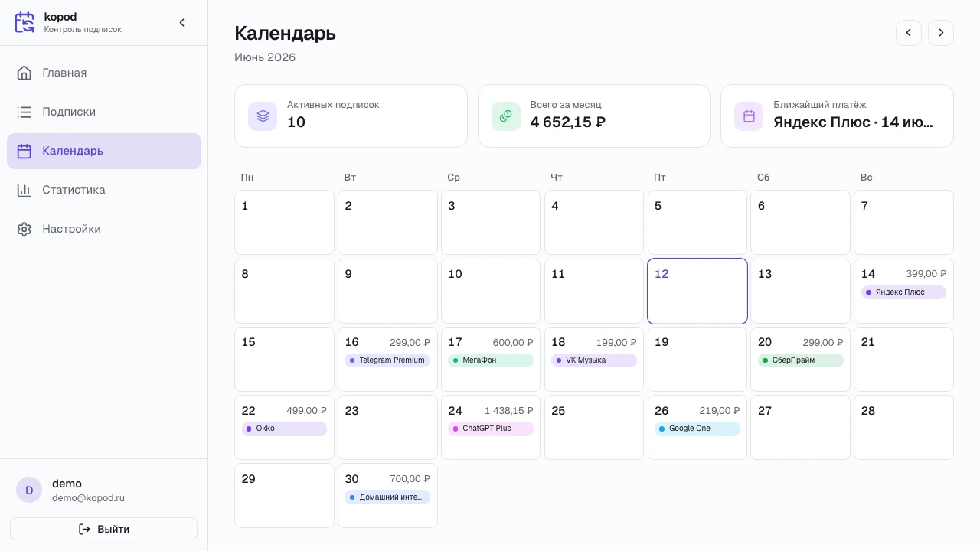The height and width of the screenshot is (551, 980).
Task: Click the demo@kopod.ru email text
Action: coord(88,498)
